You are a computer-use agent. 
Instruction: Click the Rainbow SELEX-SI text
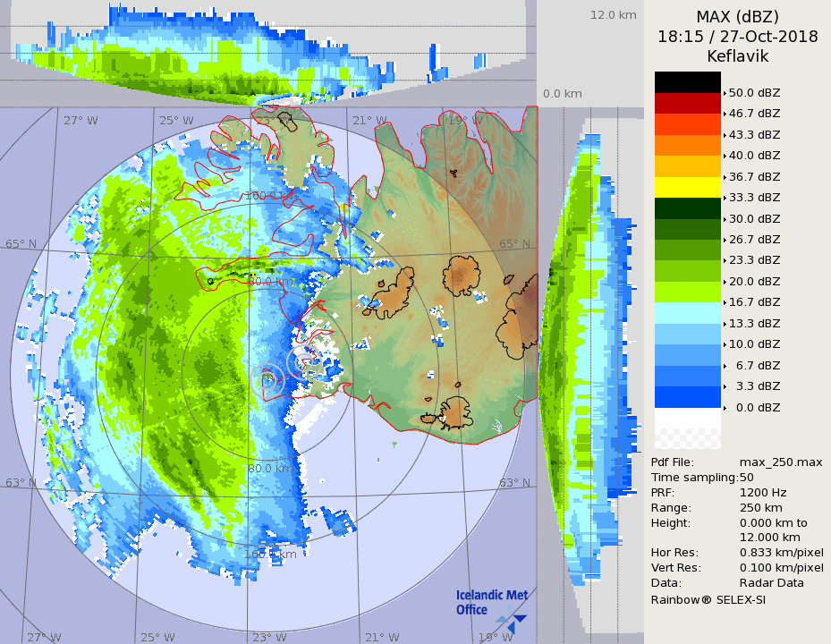pyautogui.click(x=708, y=599)
